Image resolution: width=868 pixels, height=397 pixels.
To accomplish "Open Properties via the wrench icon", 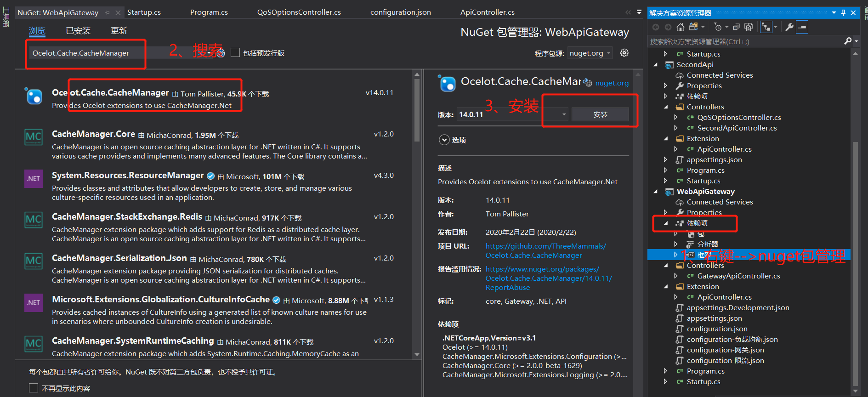I will 789,27.
